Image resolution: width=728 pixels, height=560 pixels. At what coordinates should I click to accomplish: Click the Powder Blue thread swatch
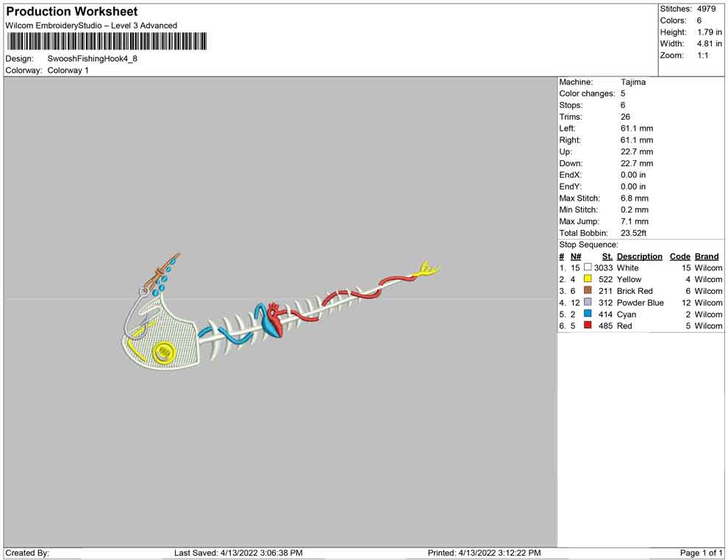click(588, 302)
